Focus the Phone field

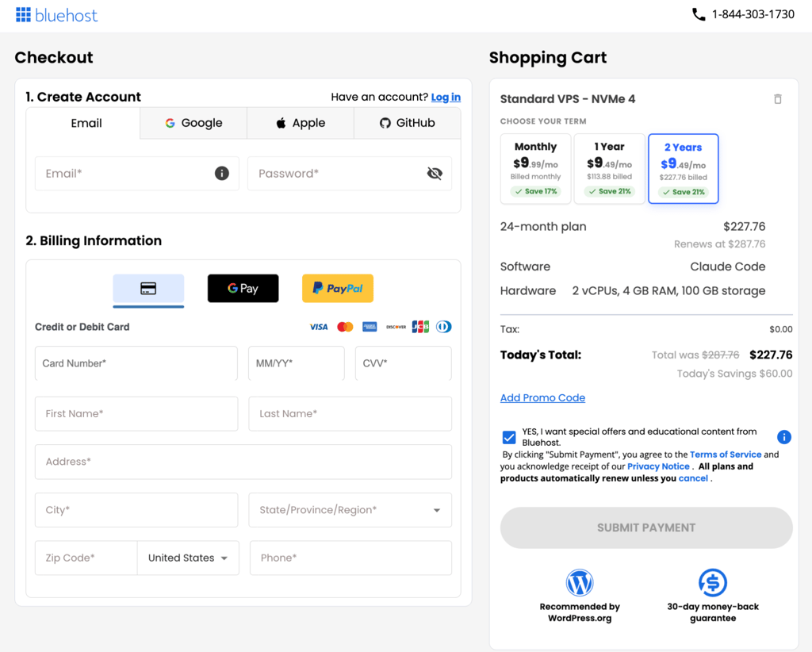tap(350, 558)
